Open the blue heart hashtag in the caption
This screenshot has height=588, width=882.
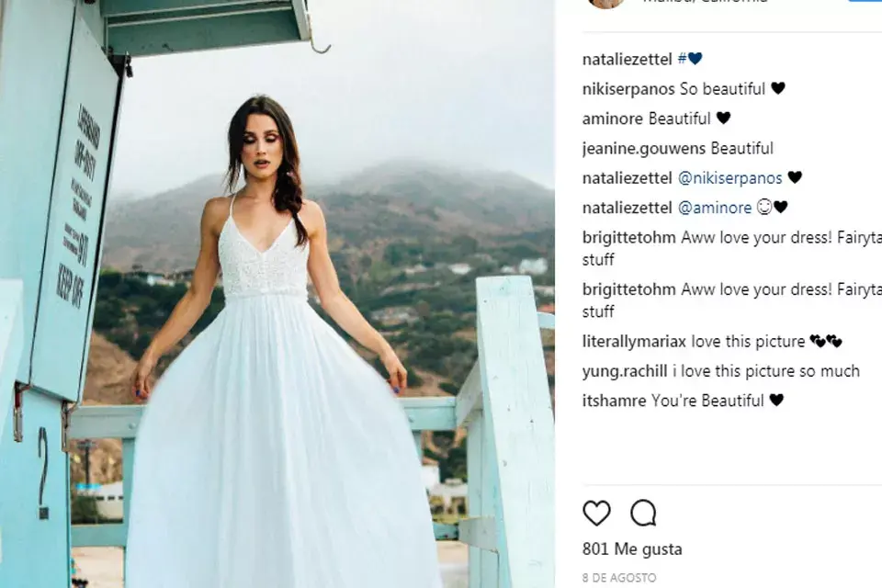pos(690,59)
